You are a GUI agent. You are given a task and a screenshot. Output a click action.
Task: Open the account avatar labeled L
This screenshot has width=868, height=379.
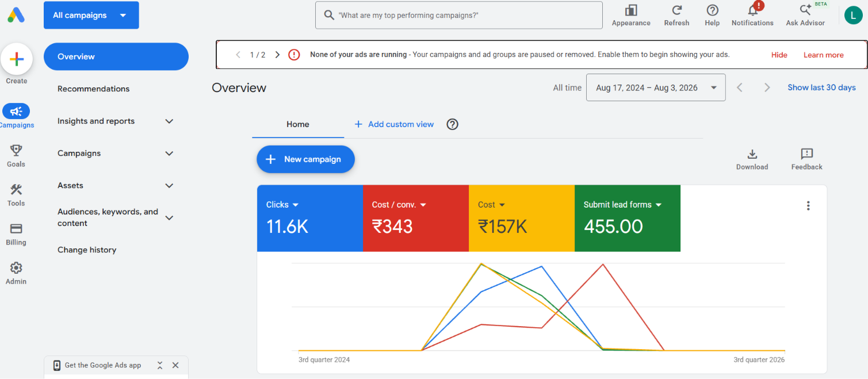[x=853, y=15]
